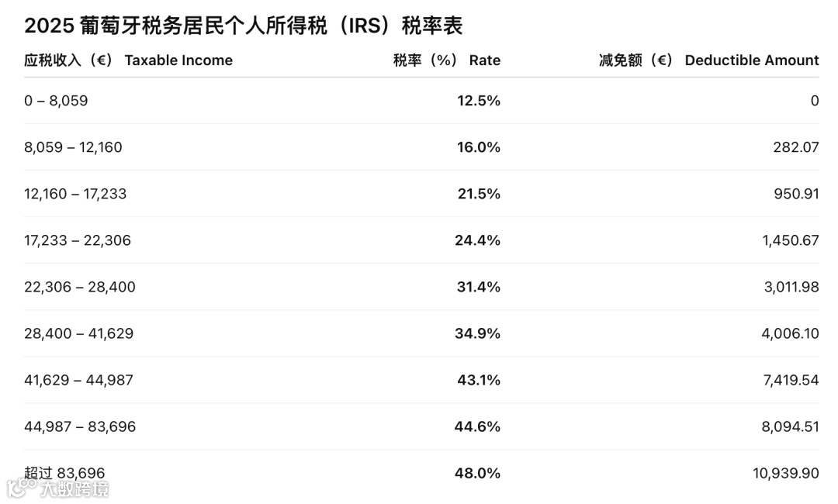Click the 1,450.67 deductible amount
Screen dimensions: 838x504
790,240
